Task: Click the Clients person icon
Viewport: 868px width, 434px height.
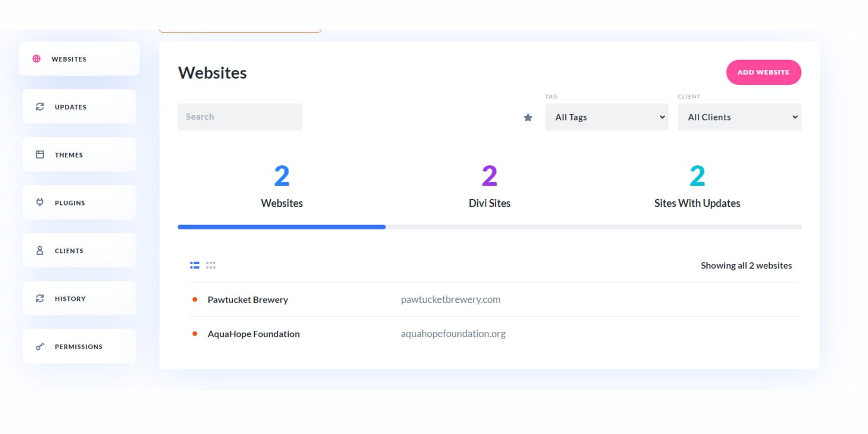Action: point(40,251)
